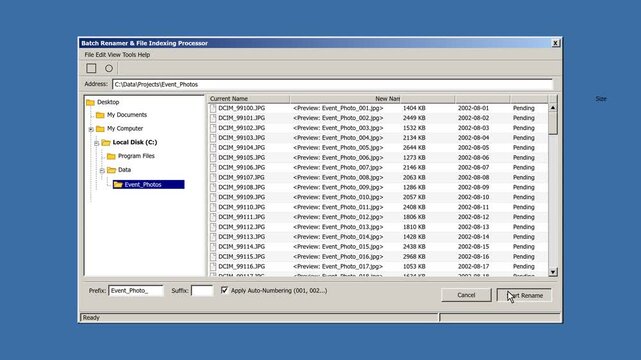Image resolution: width=641 pixels, height=360 pixels.
Task: Toggle Apply Auto-Numbering checkbox
Action: tap(224, 290)
